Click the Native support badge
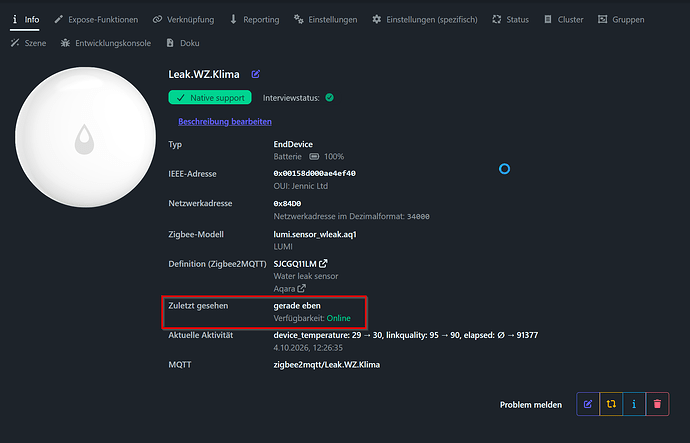This screenshot has width=690, height=443. (210, 98)
